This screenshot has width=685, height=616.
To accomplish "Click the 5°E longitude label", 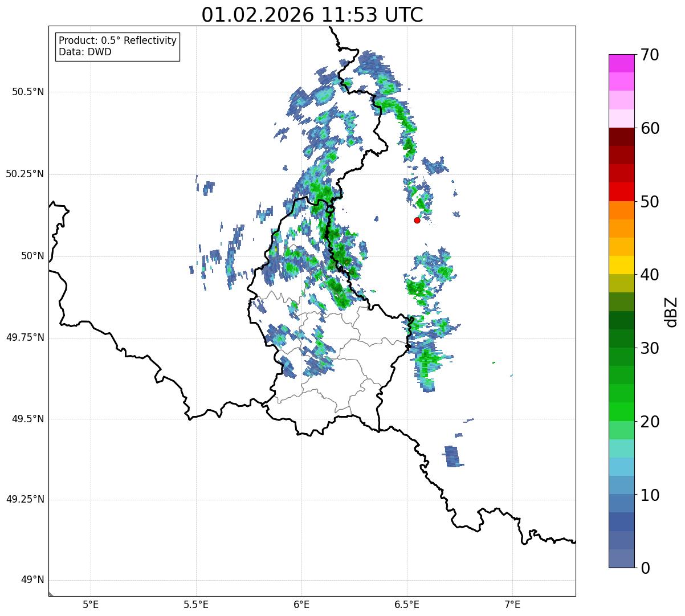I will click(x=91, y=605).
